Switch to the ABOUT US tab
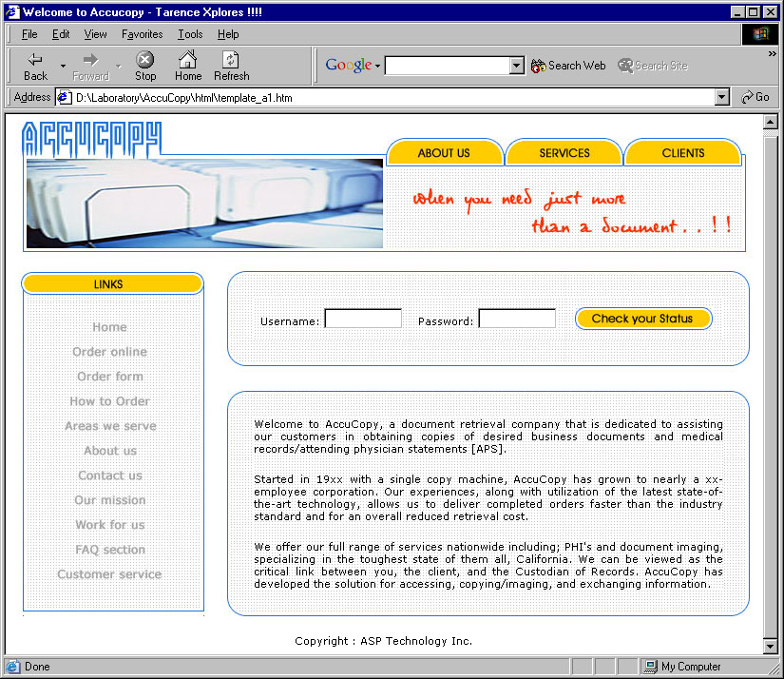The width and height of the screenshot is (784, 679). [444, 152]
